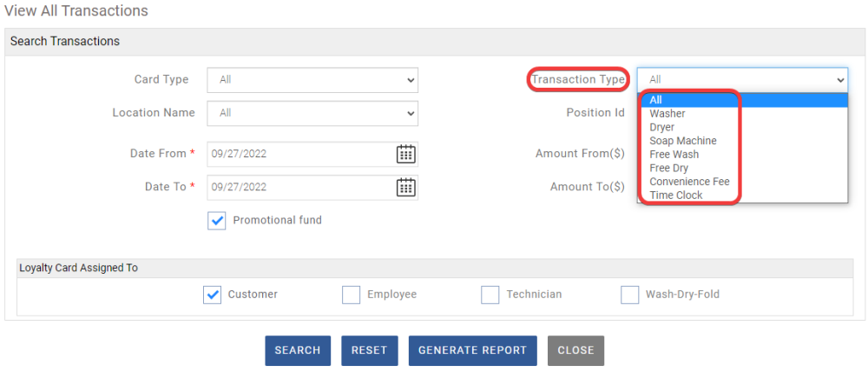Click Generate Report button

pyautogui.click(x=472, y=350)
